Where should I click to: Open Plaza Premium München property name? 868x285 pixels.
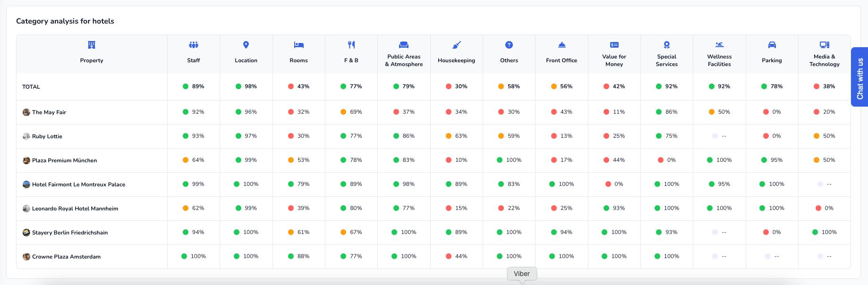[x=65, y=160]
